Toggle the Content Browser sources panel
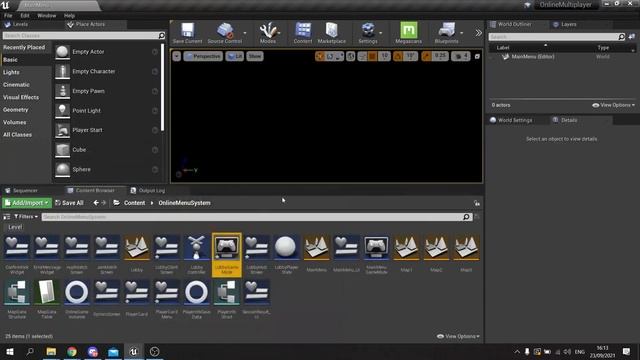The width and height of the screenshot is (640, 360). [7, 217]
